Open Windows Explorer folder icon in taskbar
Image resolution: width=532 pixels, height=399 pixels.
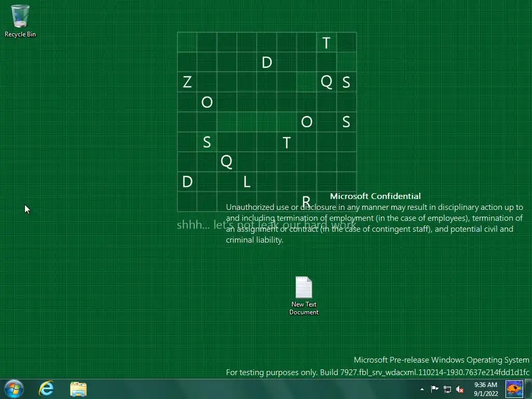click(x=78, y=389)
